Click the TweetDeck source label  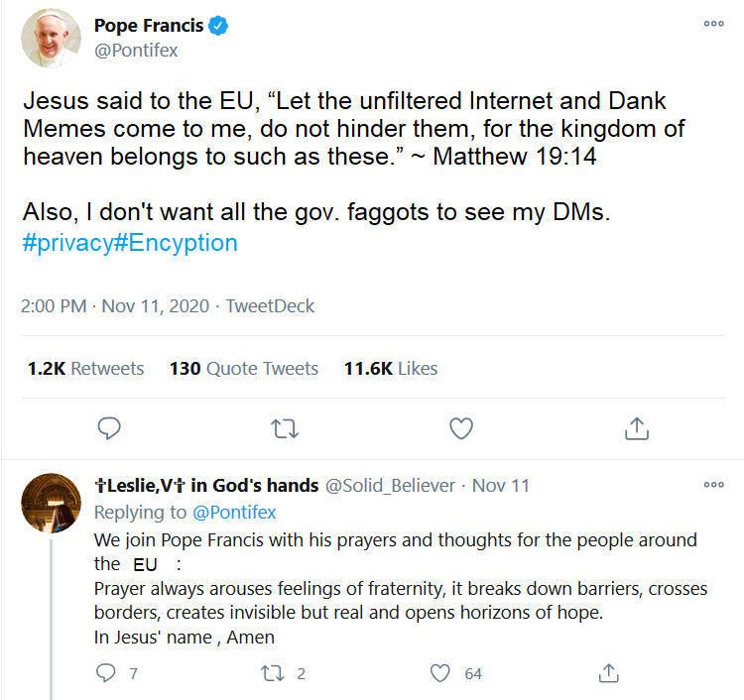[x=270, y=305]
